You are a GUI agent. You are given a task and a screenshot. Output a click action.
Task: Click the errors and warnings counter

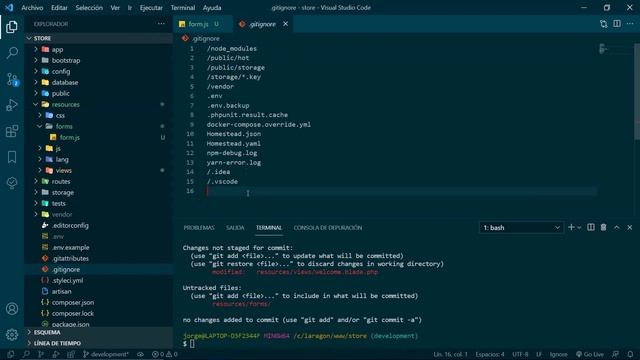click(x=164, y=354)
